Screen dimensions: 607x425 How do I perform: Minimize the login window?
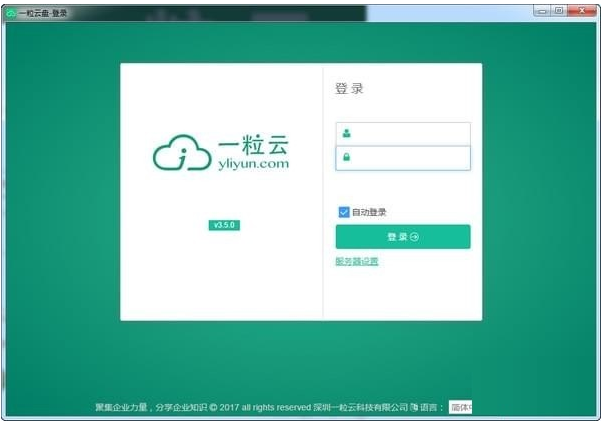click(x=541, y=10)
